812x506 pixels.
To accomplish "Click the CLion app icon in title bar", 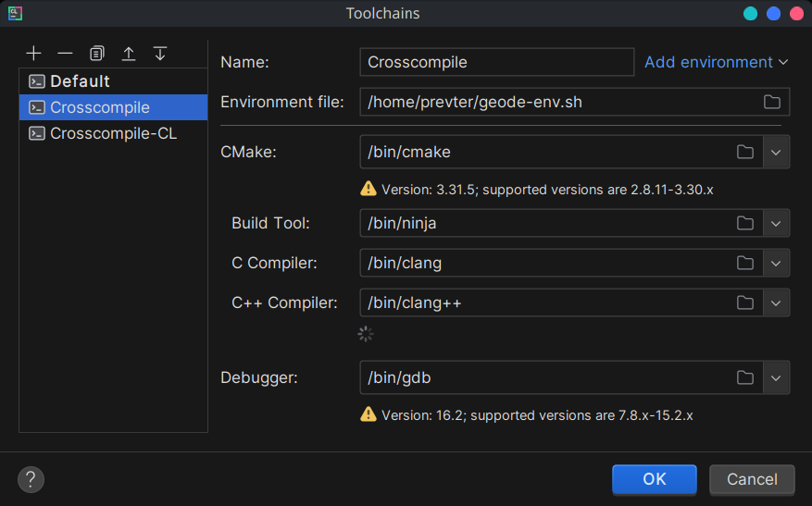I will (x=15, y=13).
